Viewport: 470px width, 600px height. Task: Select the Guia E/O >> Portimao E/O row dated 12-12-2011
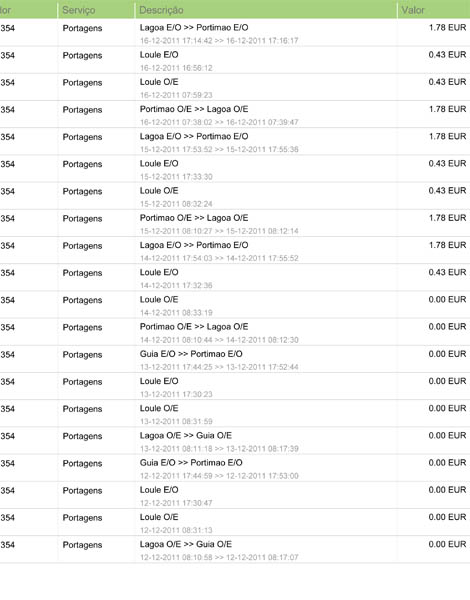[235, 468]
